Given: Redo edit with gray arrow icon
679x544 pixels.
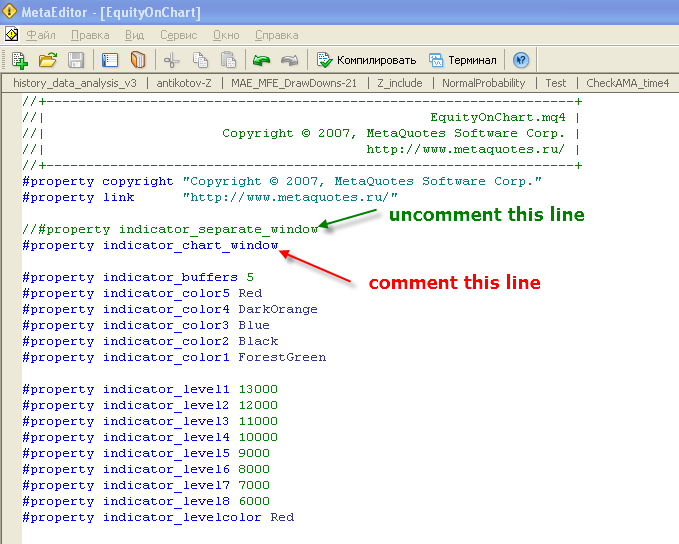Looking at the screenshot, I should (290, 60).
